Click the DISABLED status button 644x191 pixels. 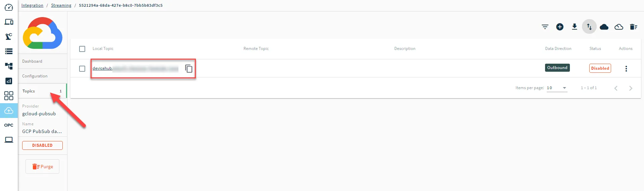tap(42, 145)
